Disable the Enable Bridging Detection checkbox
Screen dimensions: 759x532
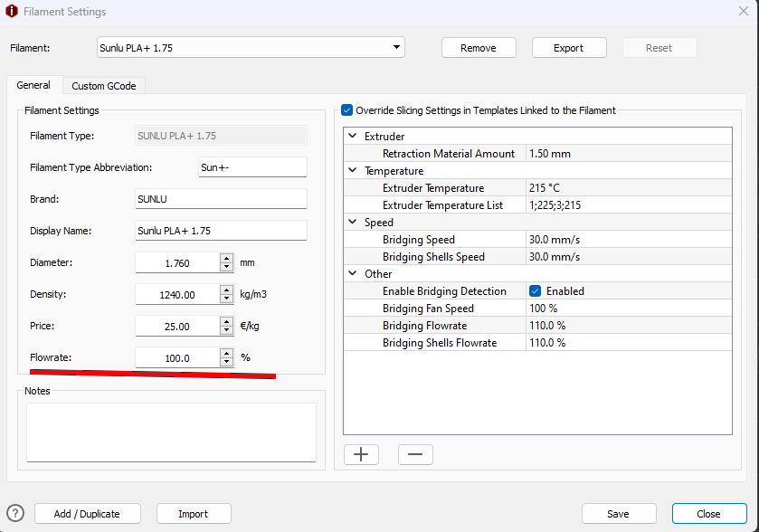pos(535,291)
